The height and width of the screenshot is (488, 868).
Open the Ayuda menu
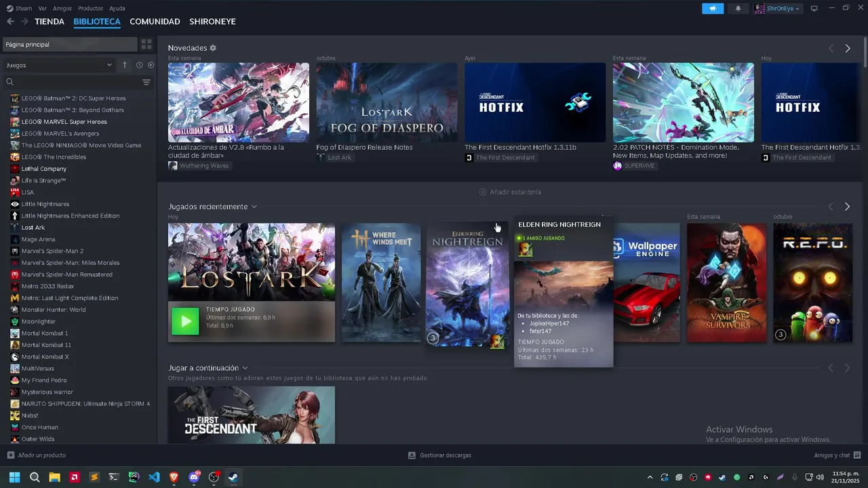coord(117,8)
